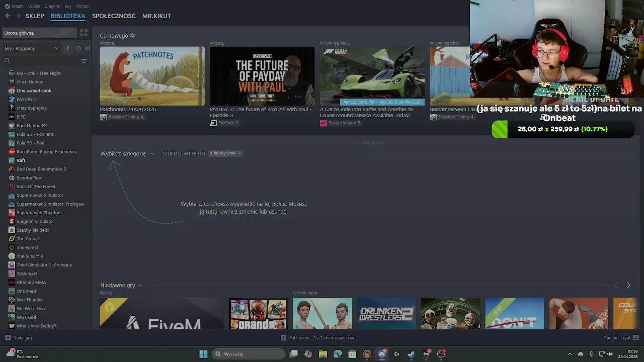Click the PAYDAY 2 icon in game list
644x362 pixels.
click(x=12, y=100)
